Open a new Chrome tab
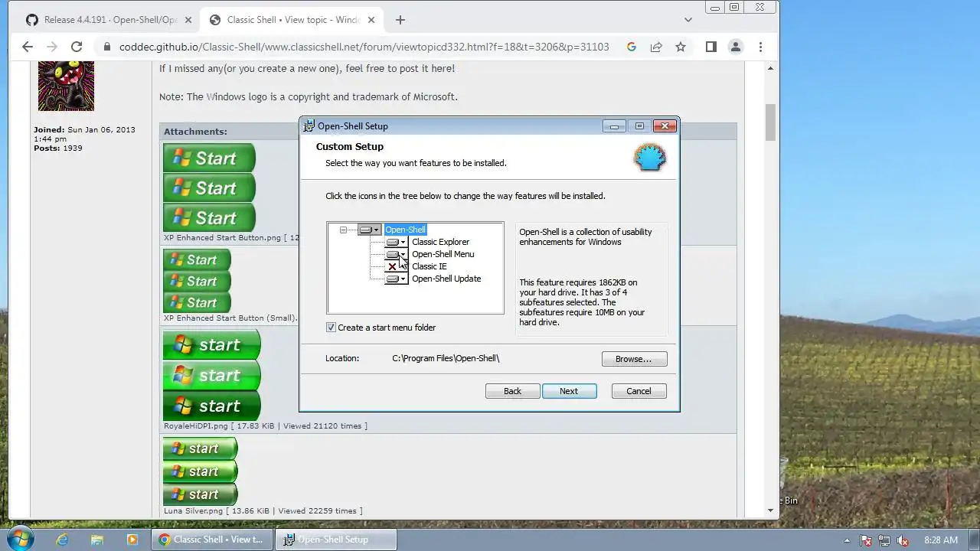 (x=400, y=20)
